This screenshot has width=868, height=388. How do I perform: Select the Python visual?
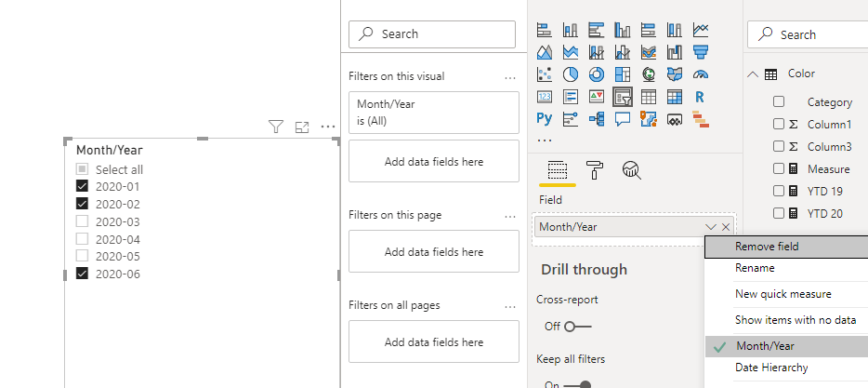[545, 118]
